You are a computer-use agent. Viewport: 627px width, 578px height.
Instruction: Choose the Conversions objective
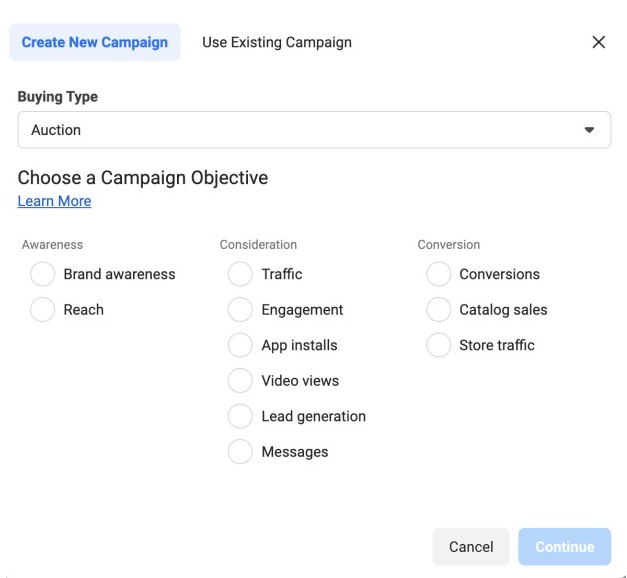(x=439, y=274)
